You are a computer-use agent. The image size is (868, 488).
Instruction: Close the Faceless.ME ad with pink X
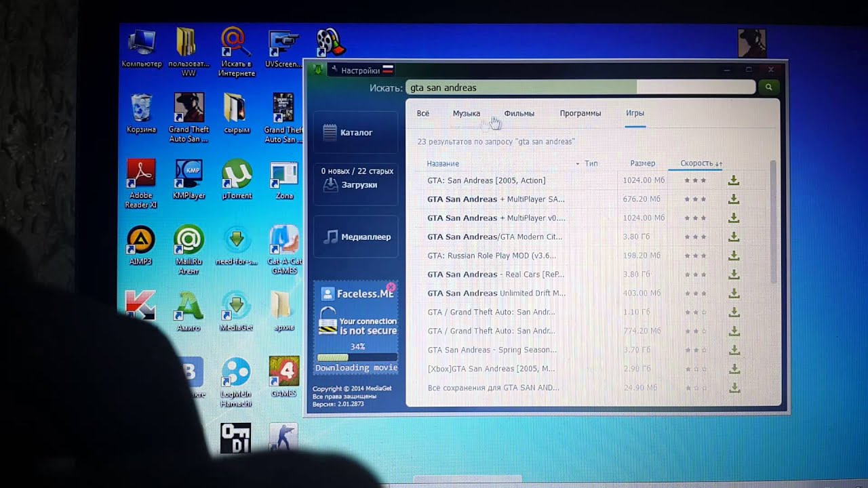pyautogui.click(x=391, y=287)
